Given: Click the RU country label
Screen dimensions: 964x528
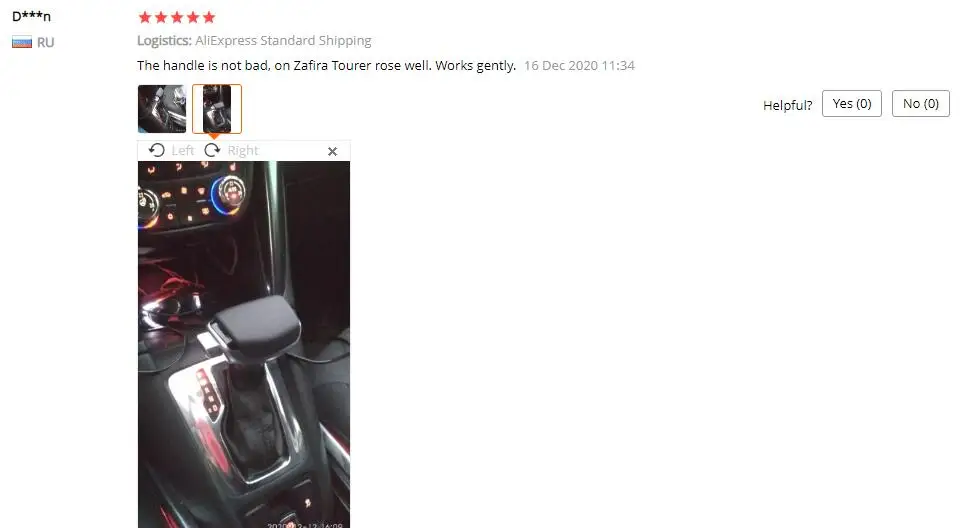Looking at the screenshot, I should [45, 42].
